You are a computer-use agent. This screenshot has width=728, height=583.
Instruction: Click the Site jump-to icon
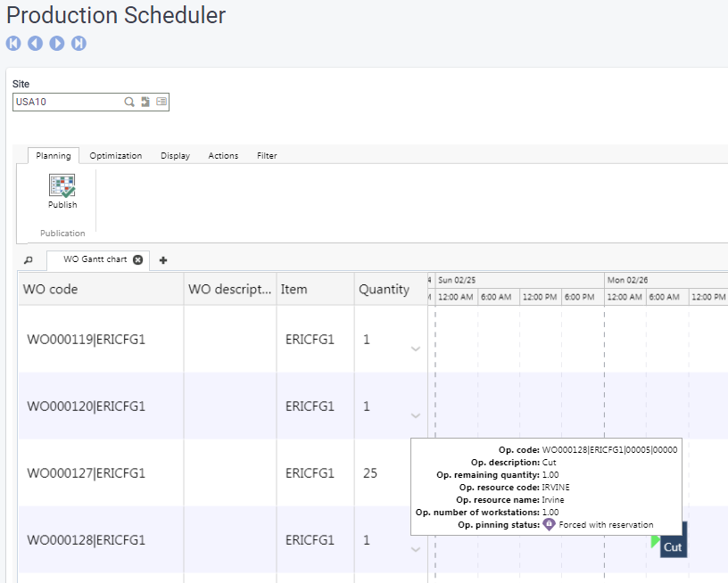coord(145,103)
